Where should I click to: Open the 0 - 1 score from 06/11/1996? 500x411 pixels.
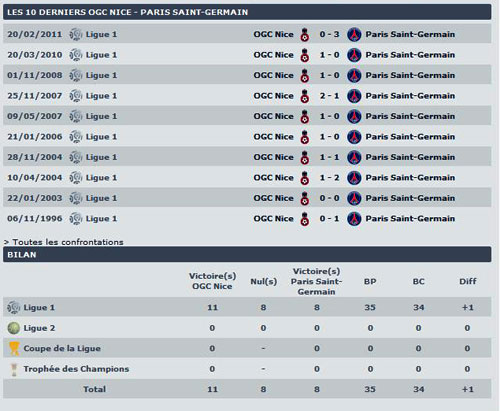pyautogui.click(x=329, y=219)
